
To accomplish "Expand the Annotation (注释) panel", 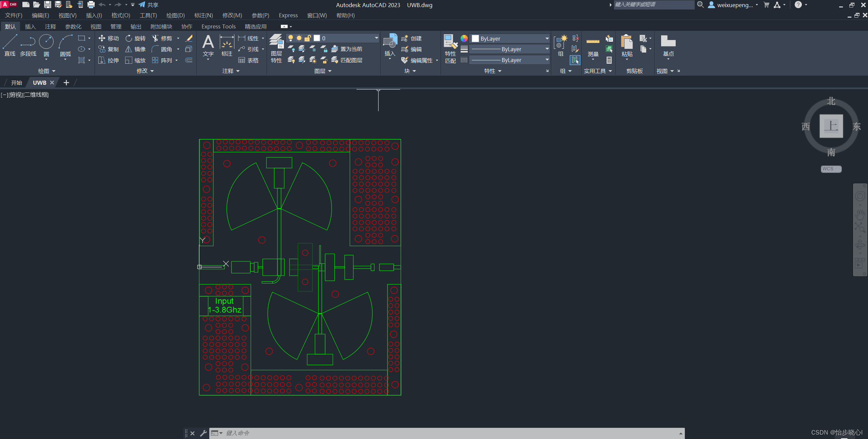I will pyautogui.click(x=231, y=71).
